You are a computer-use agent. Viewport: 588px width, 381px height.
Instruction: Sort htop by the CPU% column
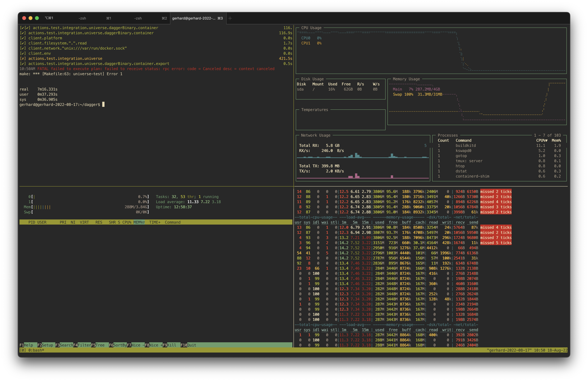[x=127, y=222]
